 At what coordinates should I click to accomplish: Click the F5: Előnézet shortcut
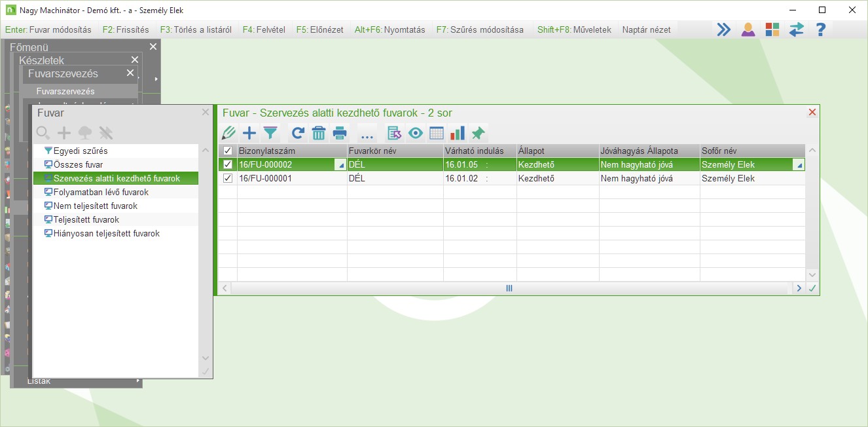pos(319,29)
